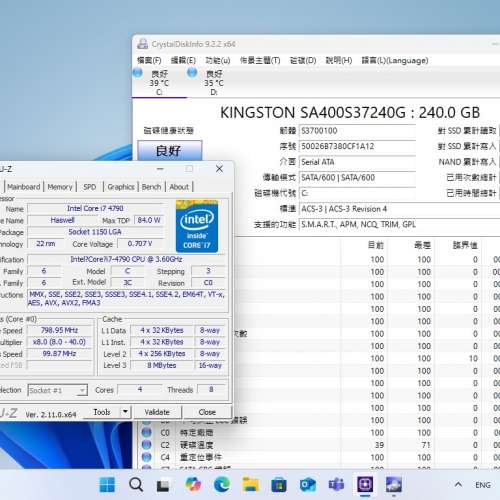Screen dimensions: 500x500
Task: Click package value Socket 1150 LGA
Action: pos(95,232)
